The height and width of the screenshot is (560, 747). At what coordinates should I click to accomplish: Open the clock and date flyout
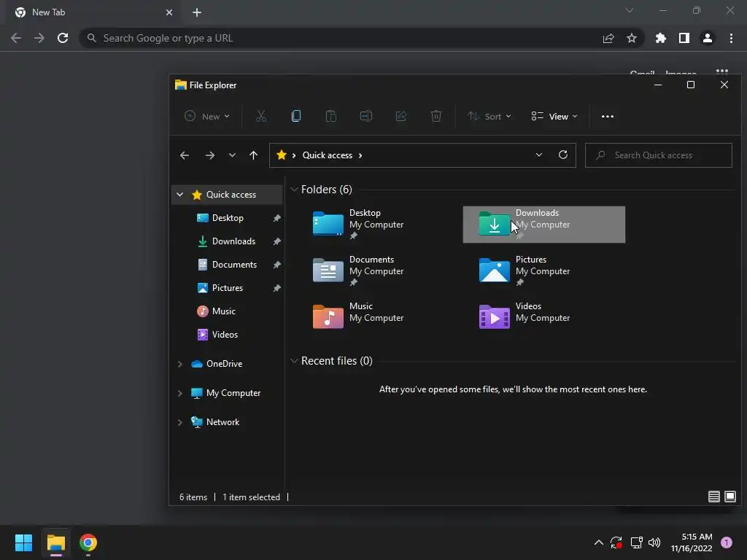692,542
